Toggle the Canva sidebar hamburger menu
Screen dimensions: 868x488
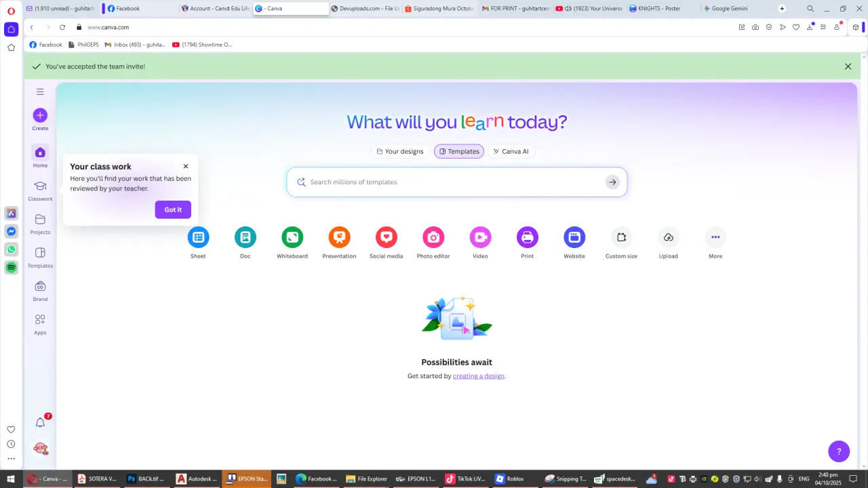pos(40,91)
